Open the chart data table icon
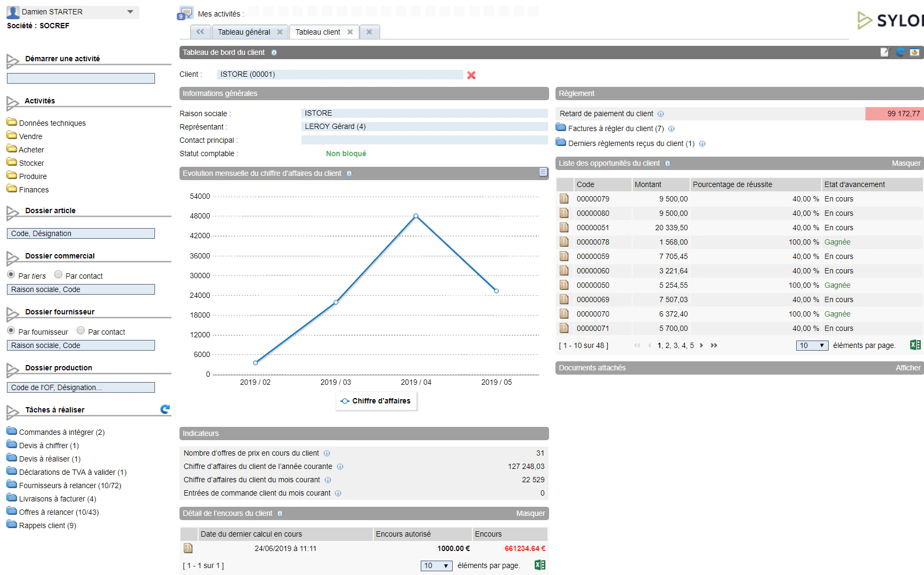Image resolution: width=924 pixels, height=575 pixels. [543, 172]
